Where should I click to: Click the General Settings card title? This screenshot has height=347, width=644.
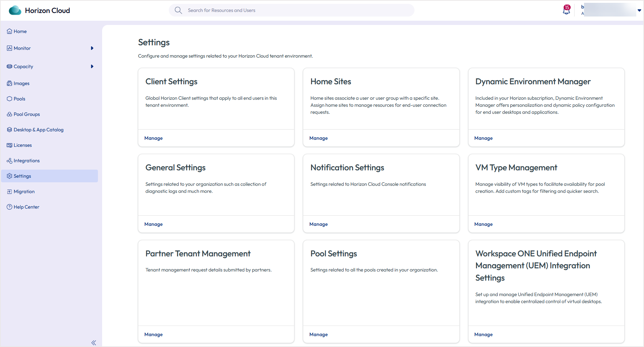click(175, 168)
